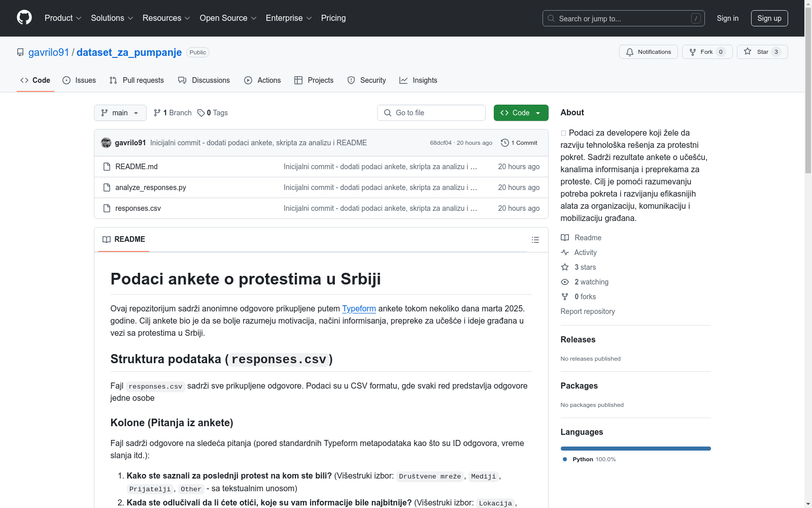Open the README outline icon
812x508 pixels.
pyautogui.click(x=535, y=240)
